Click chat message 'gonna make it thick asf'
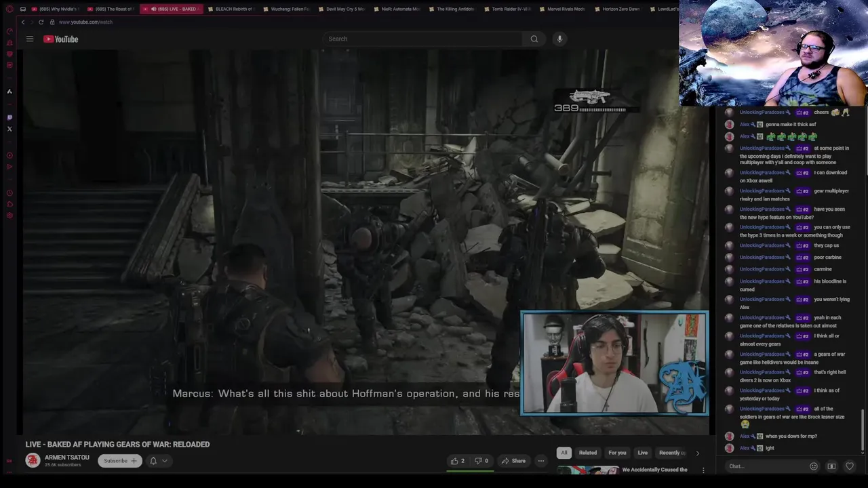The width and height of the screenshot is (868, 488). pos(791,125)
